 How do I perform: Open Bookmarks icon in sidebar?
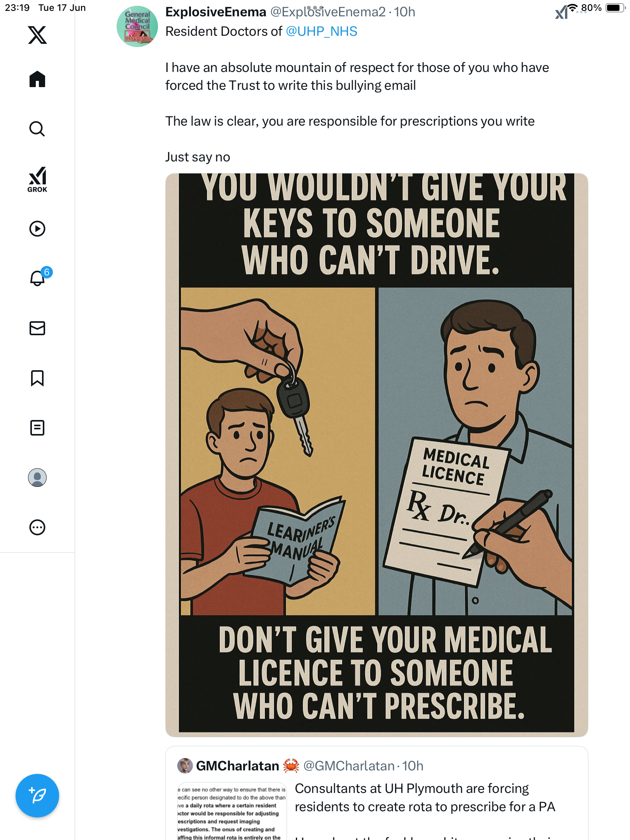[x=37, y=378]
